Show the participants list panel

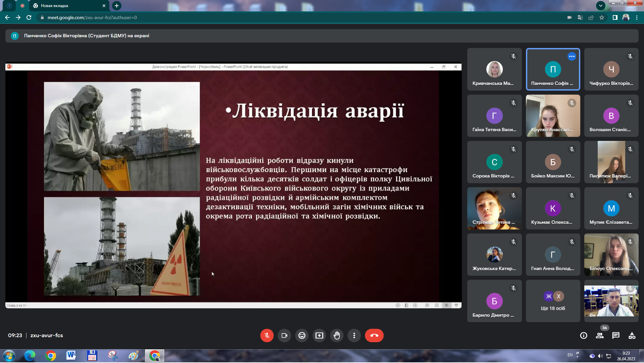[600, 335]
